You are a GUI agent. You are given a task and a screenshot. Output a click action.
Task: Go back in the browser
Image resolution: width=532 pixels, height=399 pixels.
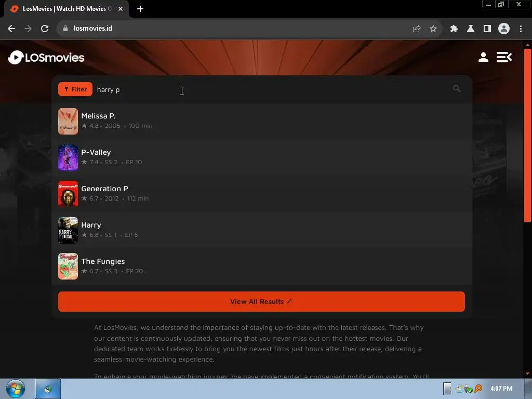(11, 29)
